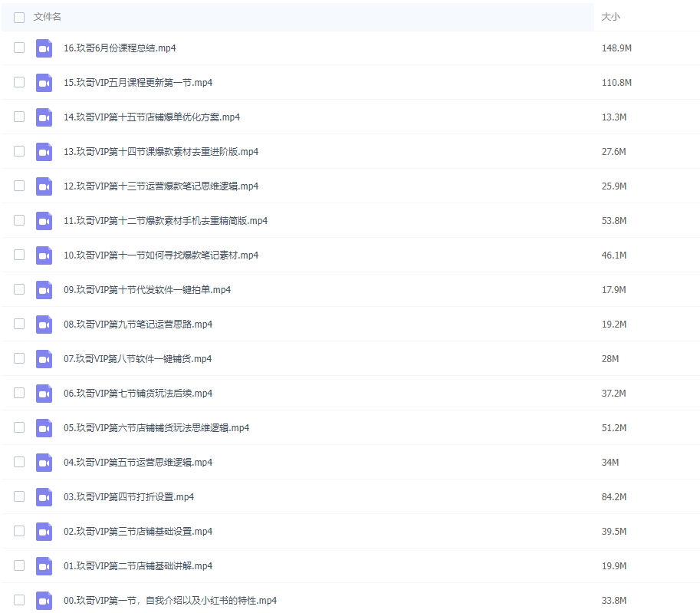Click video icon for 01.玖哥VIP第二节店铺基础讲解
The width and height of the screenshot is (700, 613).
(44, 566)
